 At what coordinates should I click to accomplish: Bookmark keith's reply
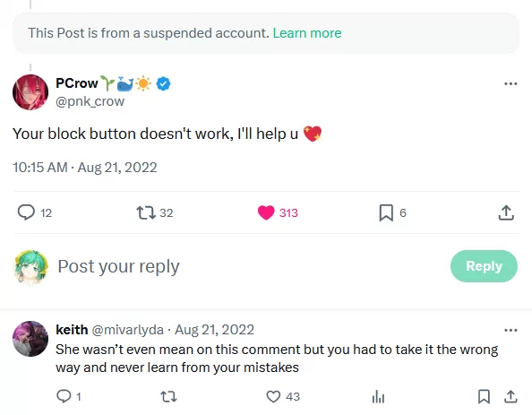484,396
